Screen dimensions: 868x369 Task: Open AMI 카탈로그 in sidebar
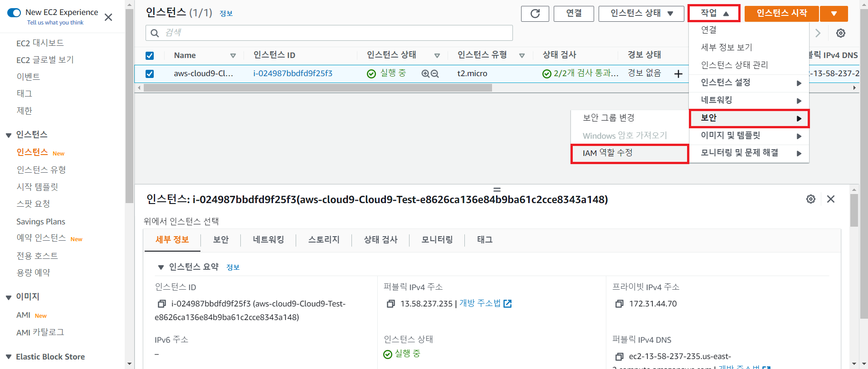pyautogui.click(x=40, y=332)
